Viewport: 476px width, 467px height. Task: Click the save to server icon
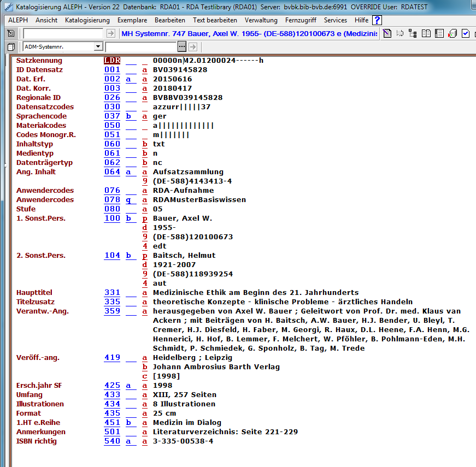tap(453, 34)
